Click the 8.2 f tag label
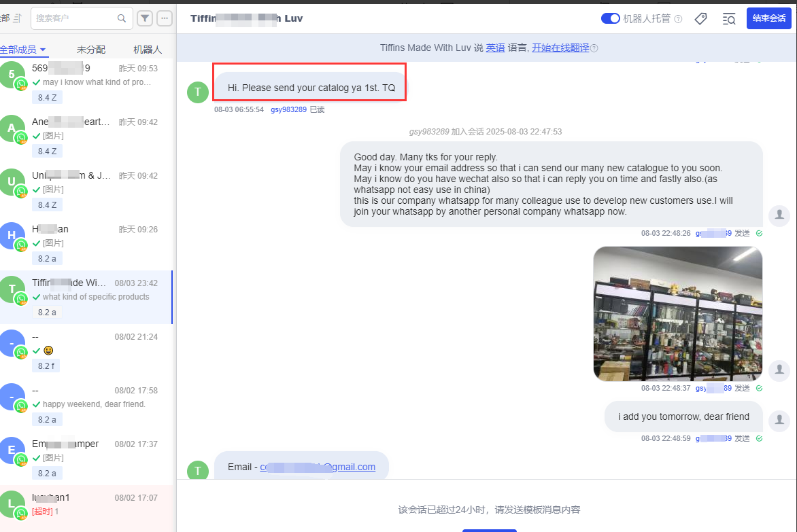 pos(46,366)
